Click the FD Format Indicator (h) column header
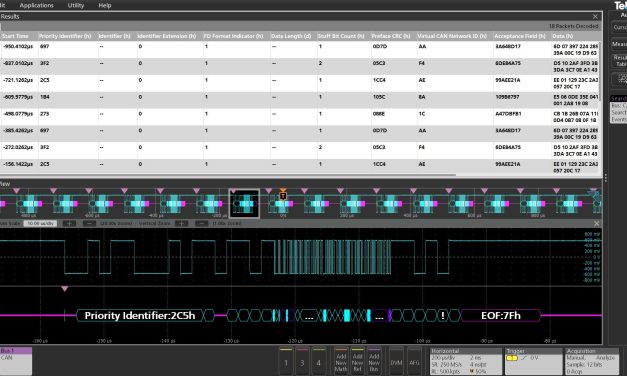The image size is (627, 376). [x=236, y=36]
